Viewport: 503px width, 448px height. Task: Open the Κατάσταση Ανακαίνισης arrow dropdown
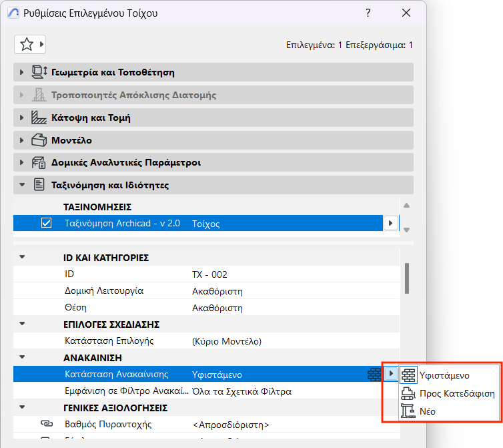(x=391, y=373)
